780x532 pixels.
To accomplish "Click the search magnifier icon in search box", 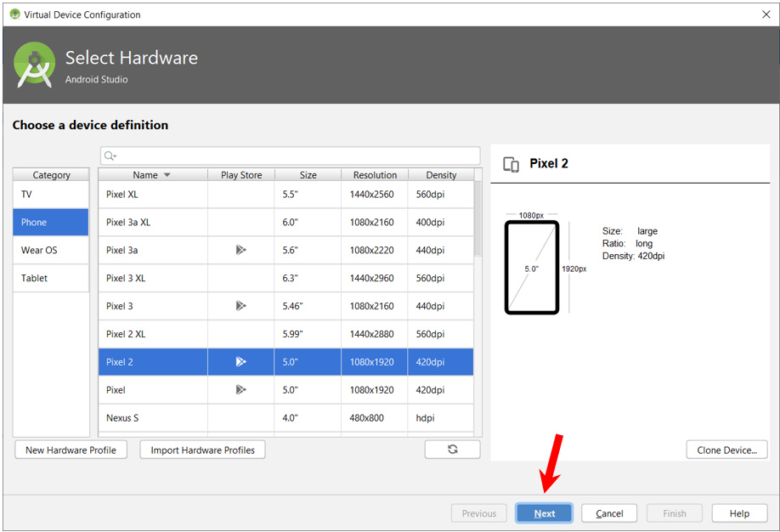I will click(x=110, y=156).
